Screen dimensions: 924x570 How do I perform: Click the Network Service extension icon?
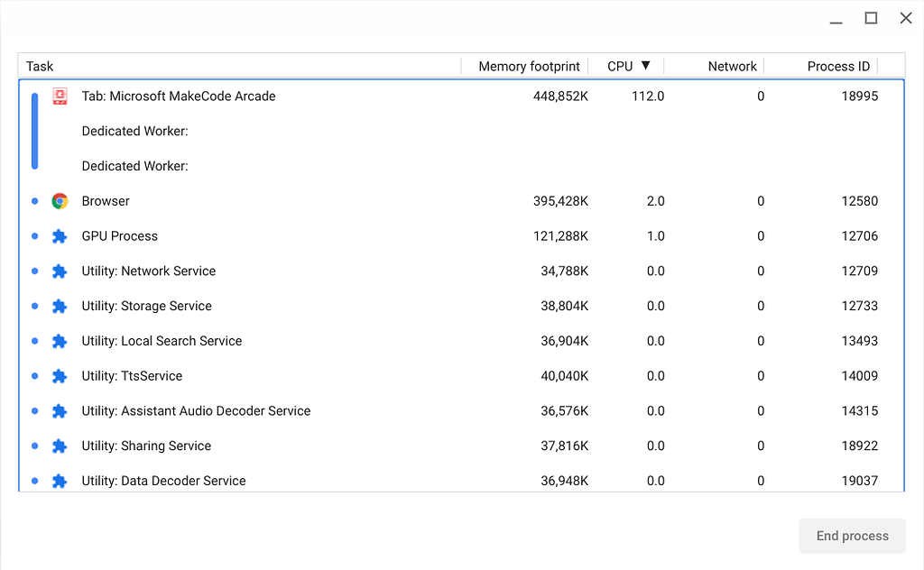[x=59, y=271]
